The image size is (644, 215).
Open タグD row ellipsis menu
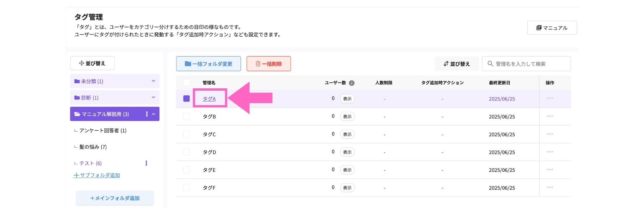tap(550, 152)
